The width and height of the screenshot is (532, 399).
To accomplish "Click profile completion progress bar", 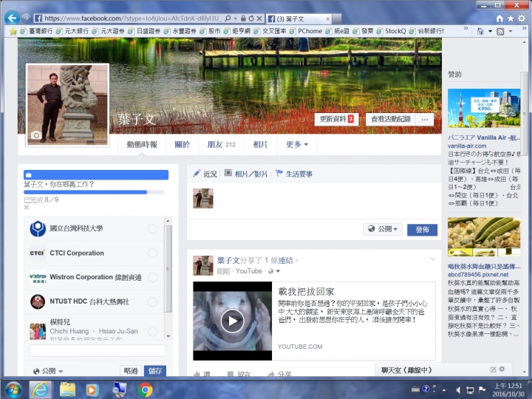I will click(x=94, y=192).
